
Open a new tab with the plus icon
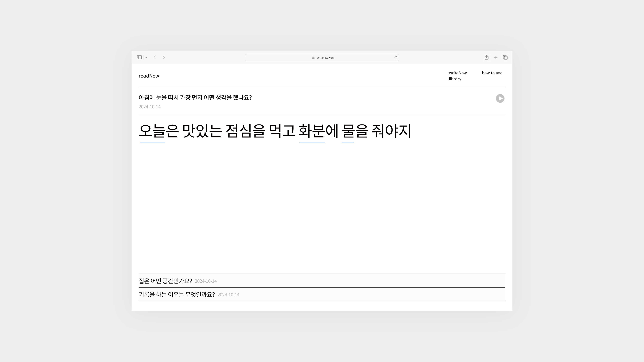point(496,57)
